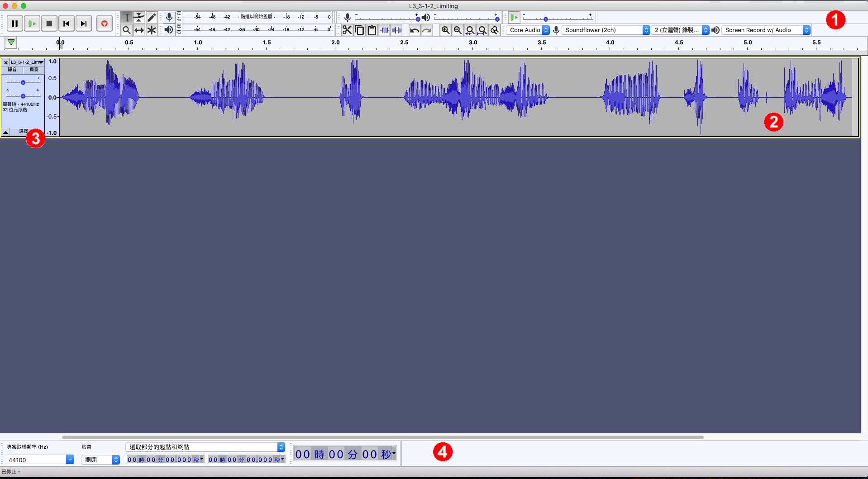
Task: Select the Envelope tool
Action: coord(139,17)
